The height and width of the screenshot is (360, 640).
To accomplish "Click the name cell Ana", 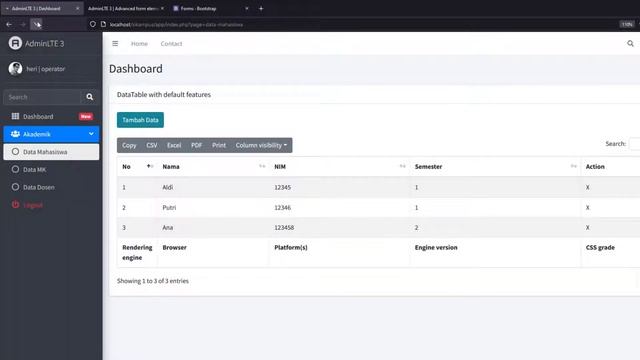I will [168, 227].
